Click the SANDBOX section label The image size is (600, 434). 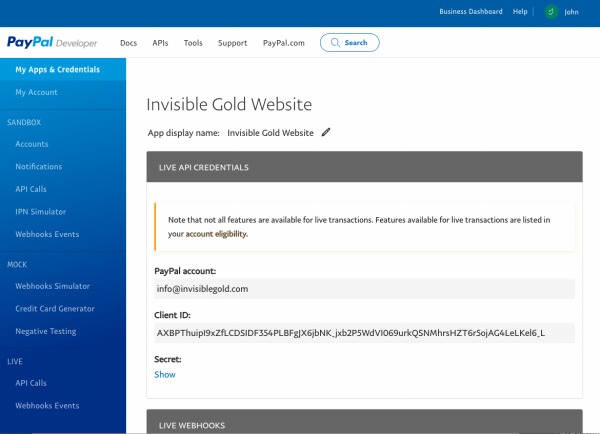pos(24,122)
